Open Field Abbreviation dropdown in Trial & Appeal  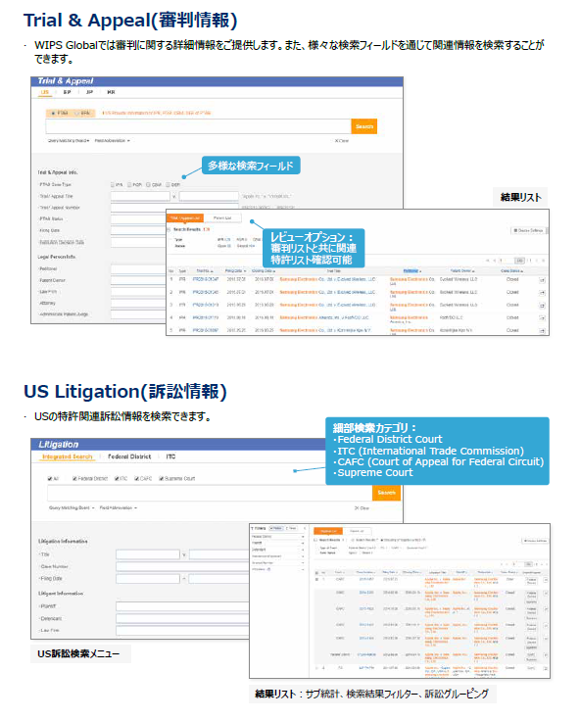click(113, 141)
